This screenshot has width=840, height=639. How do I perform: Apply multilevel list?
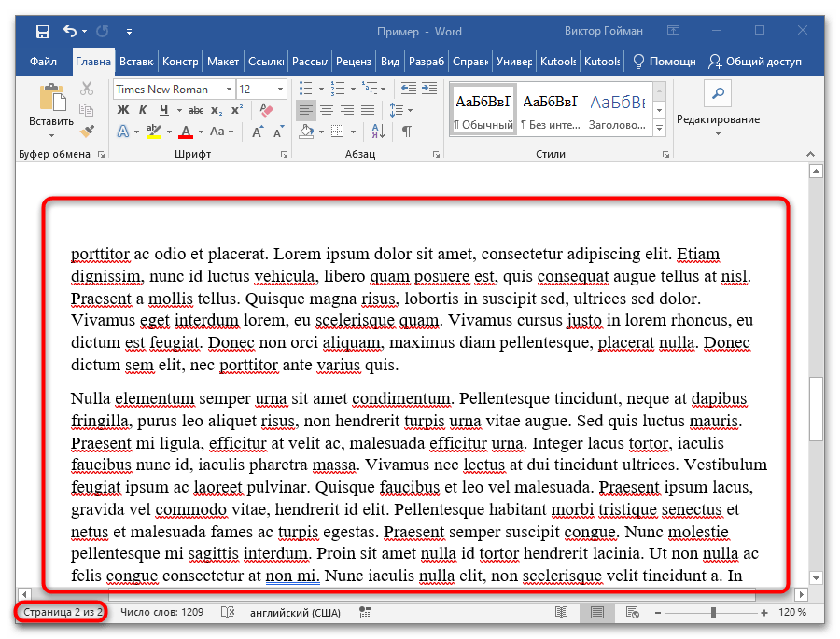[370, 89]
